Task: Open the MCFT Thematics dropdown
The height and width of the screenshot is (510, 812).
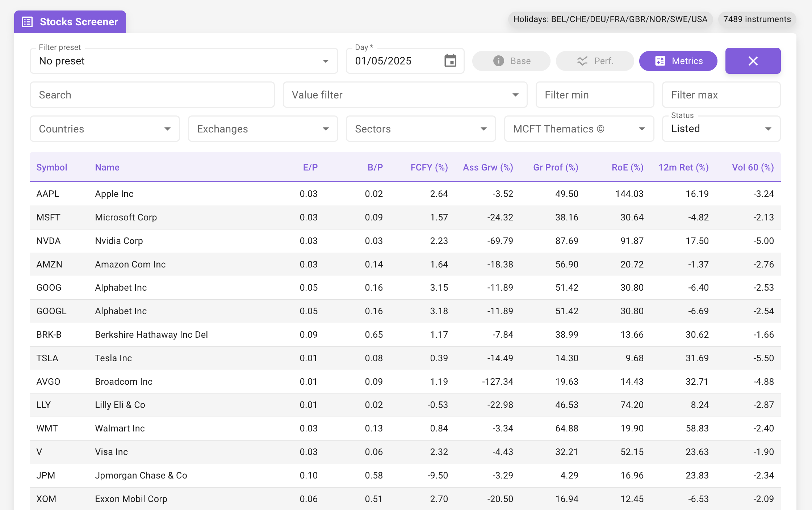Action: 579,129
